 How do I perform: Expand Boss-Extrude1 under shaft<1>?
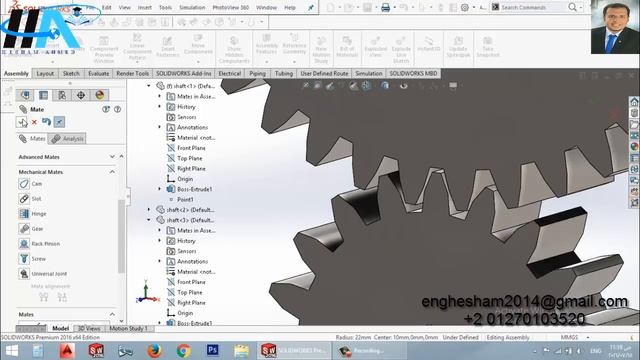tap(160, 189)
